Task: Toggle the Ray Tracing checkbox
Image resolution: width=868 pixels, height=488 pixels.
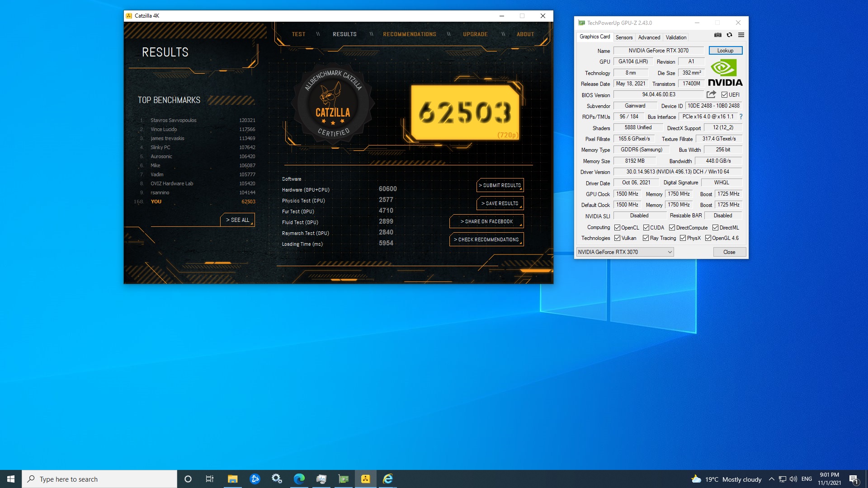Action: (x=646, y=238)
